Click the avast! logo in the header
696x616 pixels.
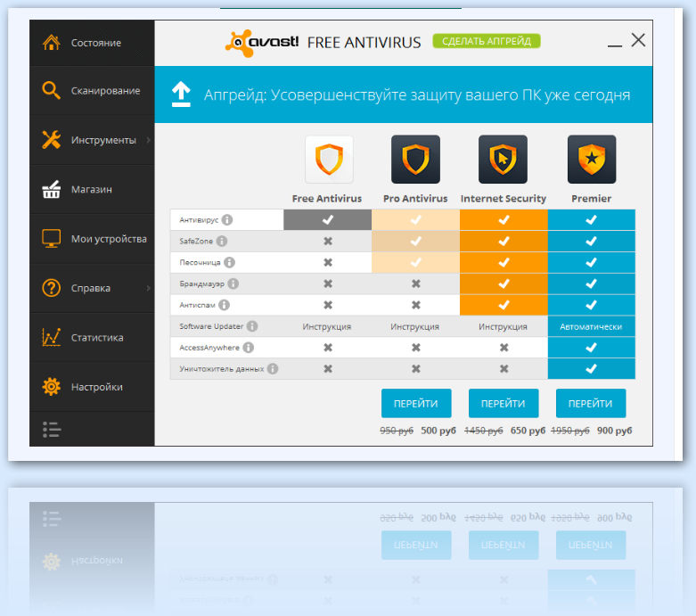(262, 43)
